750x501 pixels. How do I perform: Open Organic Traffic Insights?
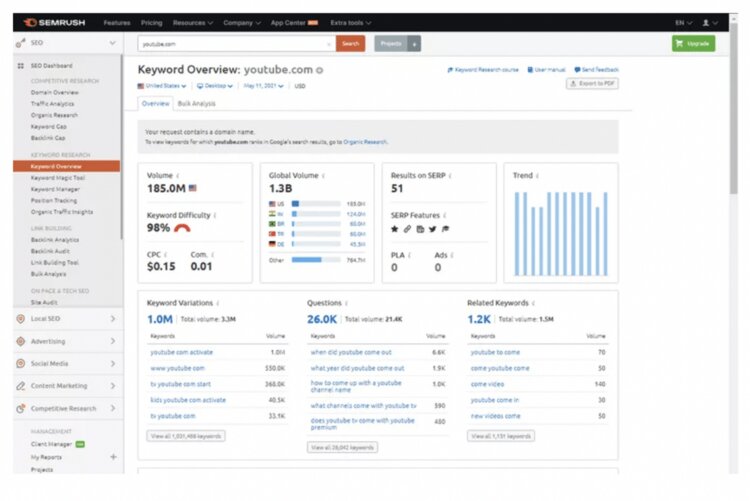(x=62, y=212)
